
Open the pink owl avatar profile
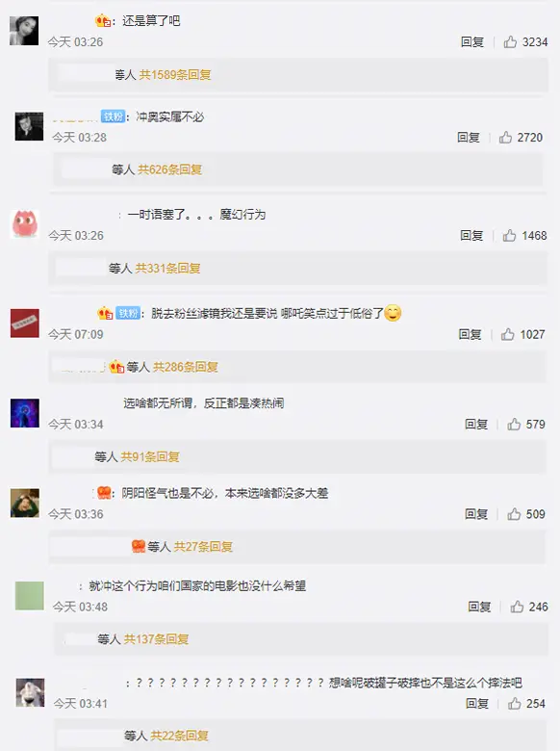coord(24,223)
